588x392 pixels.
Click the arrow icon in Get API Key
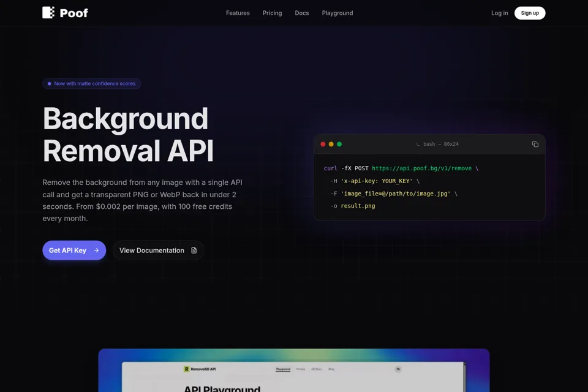pos(96,250)
